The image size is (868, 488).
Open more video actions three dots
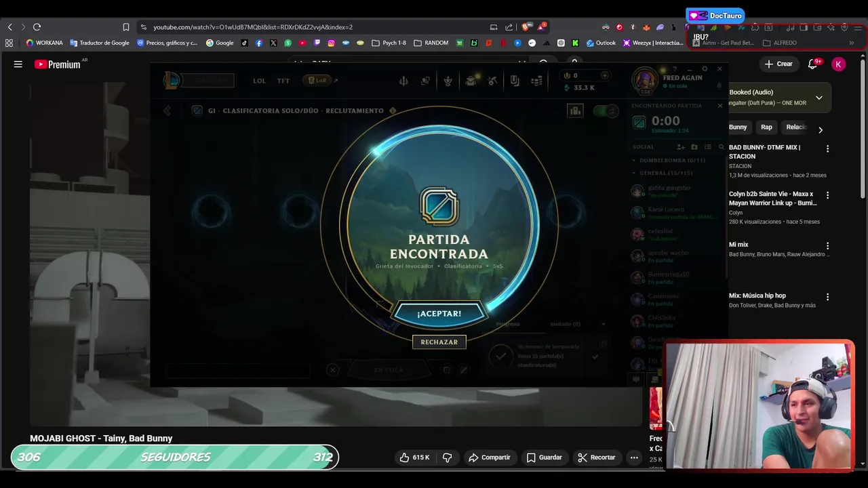pyautogui.click(x=634, y=457)
